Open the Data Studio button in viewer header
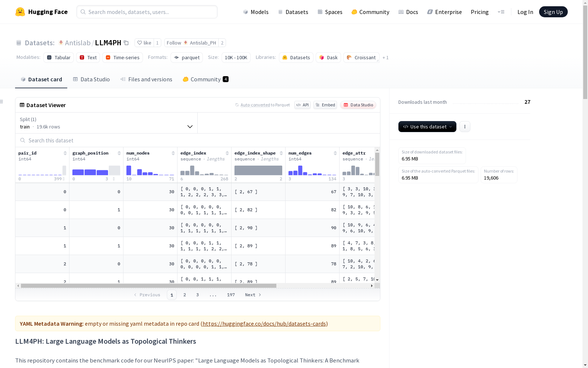The width and height of the screenshot is (588, 368). point(358,105)
